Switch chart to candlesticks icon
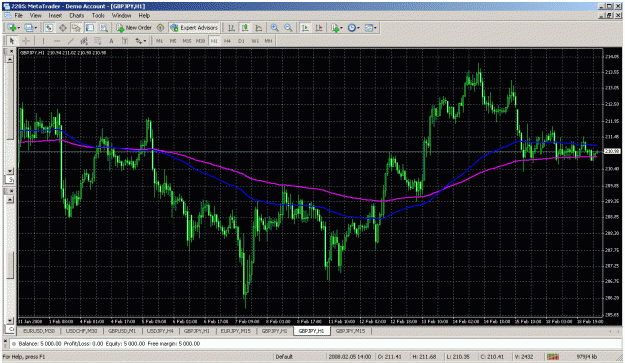This screenshot has height=363, width=625. point(245,27)
